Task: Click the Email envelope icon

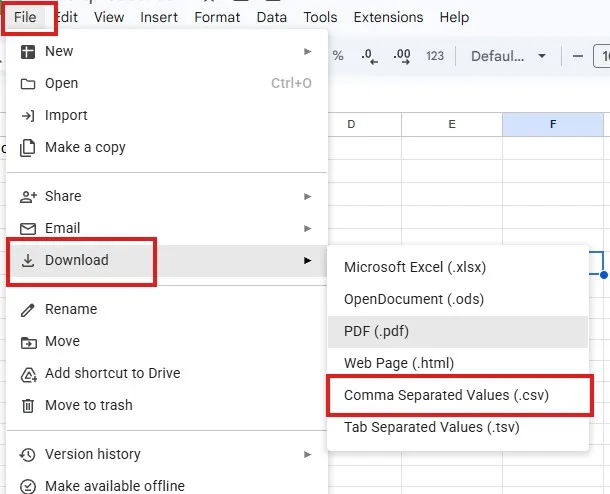Action: 28,229
